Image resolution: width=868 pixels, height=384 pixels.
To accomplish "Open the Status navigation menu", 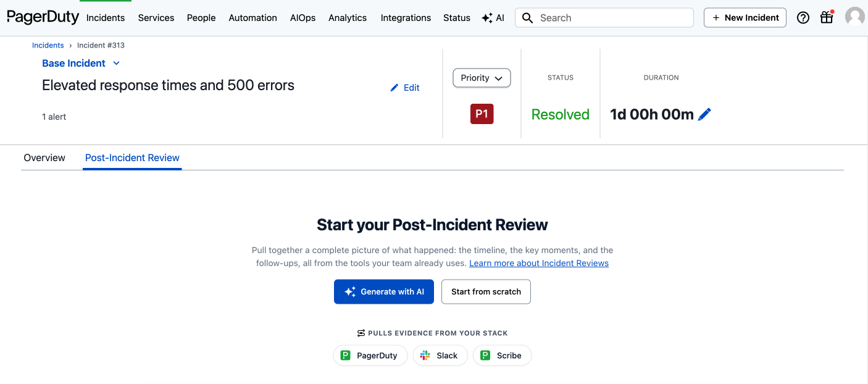I will pyautogui.click(x=457, y=18).
